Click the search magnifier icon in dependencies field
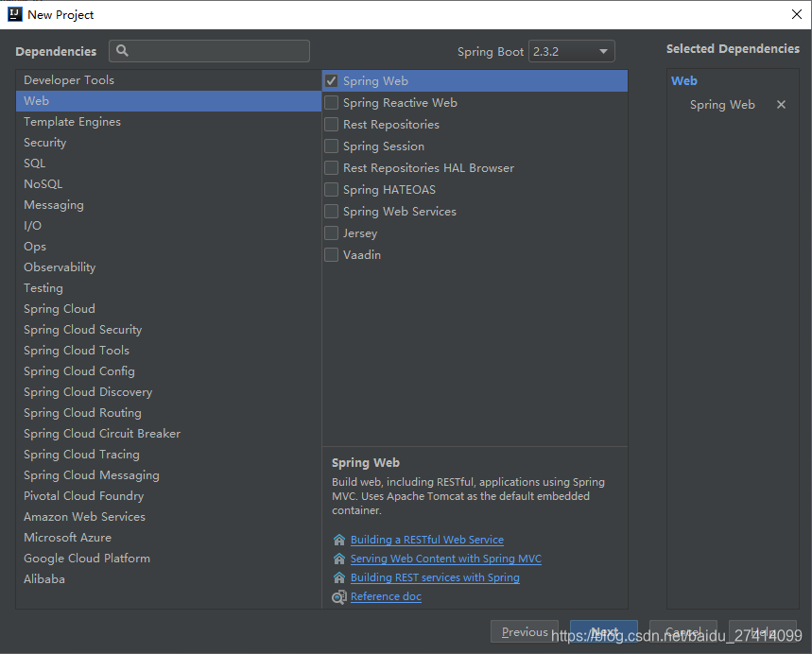812x654 pixels. click(122, 51)
